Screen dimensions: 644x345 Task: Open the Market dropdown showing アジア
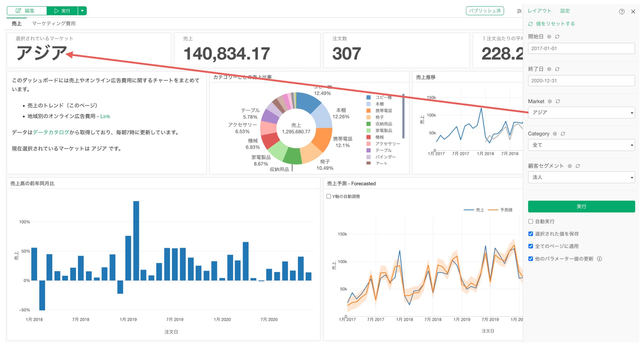(581, 113)
